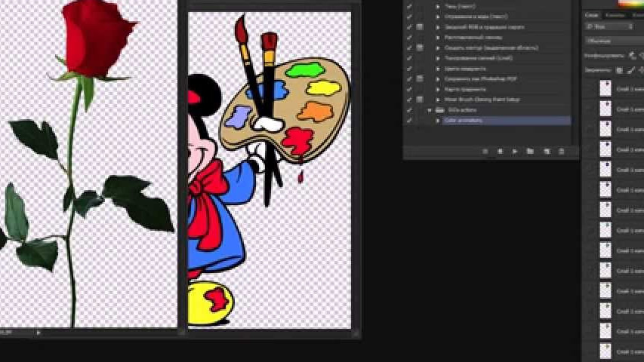Uncheck the Тень (текст) action checkbox

point(409,6)
